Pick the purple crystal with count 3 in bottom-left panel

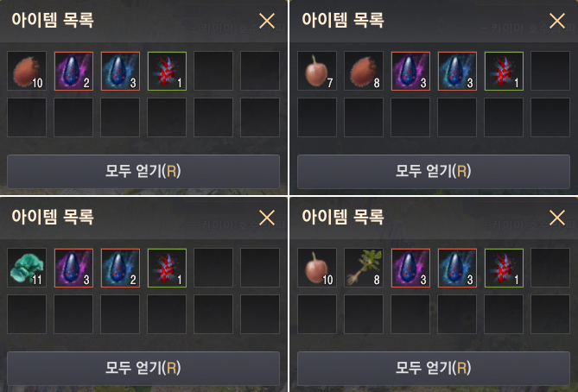click(73, 268)
